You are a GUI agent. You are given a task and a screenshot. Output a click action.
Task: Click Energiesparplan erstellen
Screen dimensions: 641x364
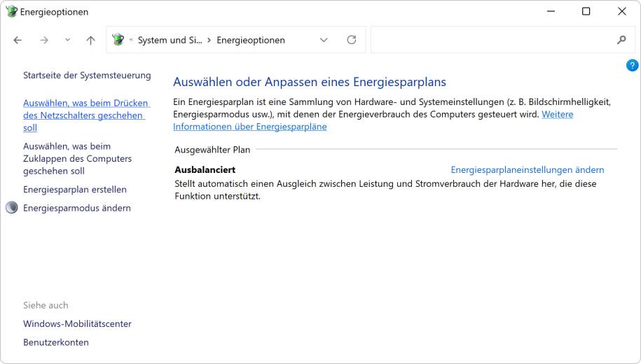[x=75, y=190]
